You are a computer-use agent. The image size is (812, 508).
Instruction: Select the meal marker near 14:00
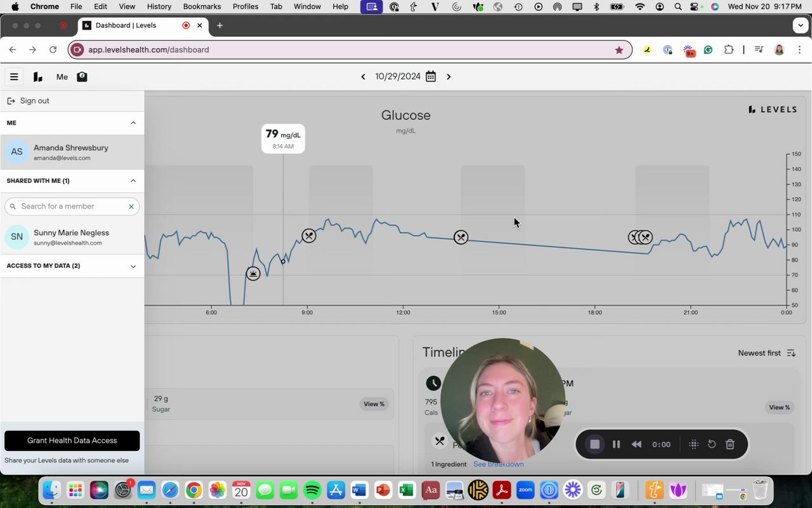[x=461, y=237]
